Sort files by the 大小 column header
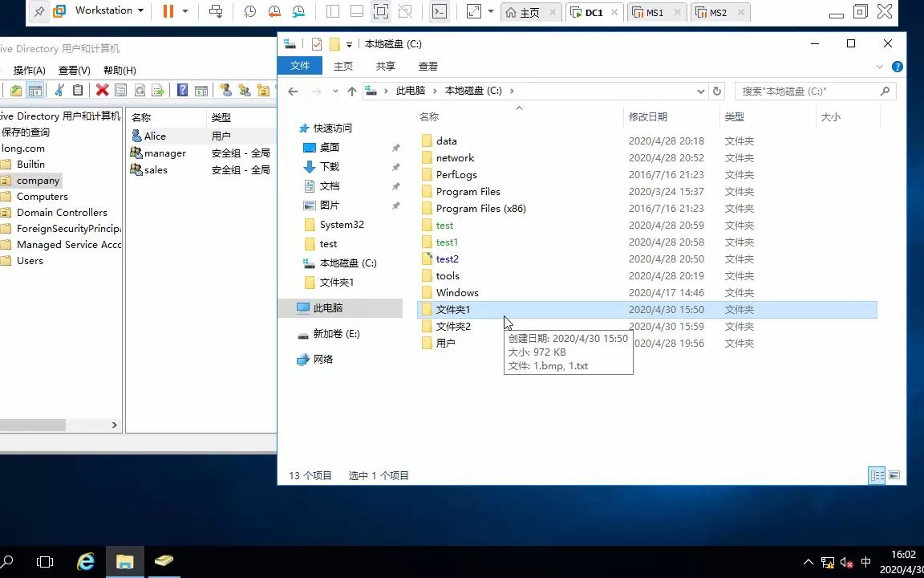Viewport: 924px width, 578px height. click(x=830, y=116)
